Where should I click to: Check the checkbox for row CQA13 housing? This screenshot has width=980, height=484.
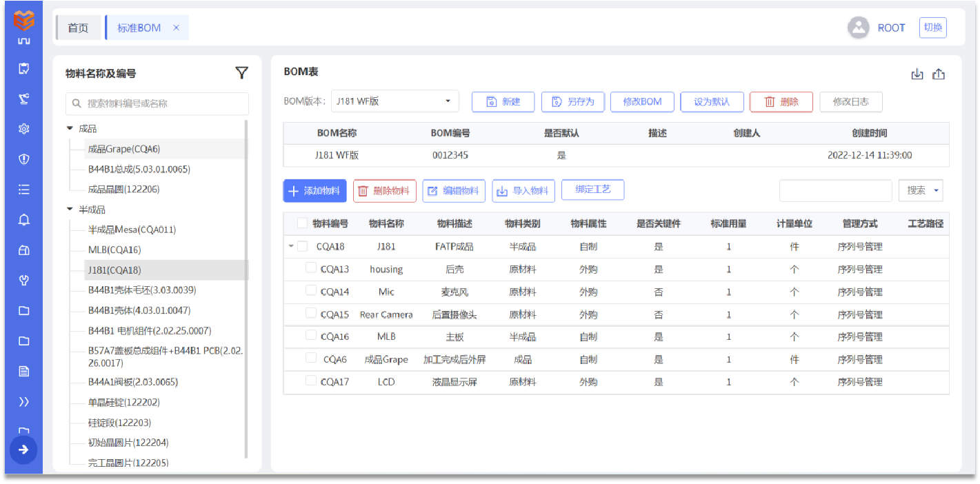point(311,268)
